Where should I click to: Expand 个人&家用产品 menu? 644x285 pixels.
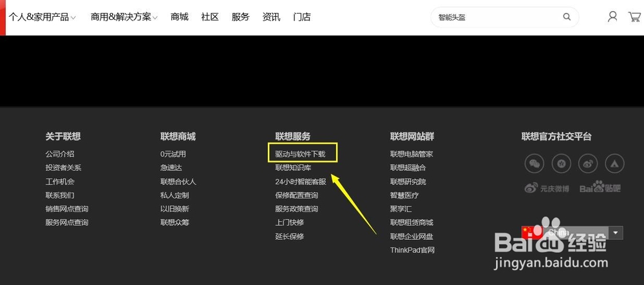[43, 17]
